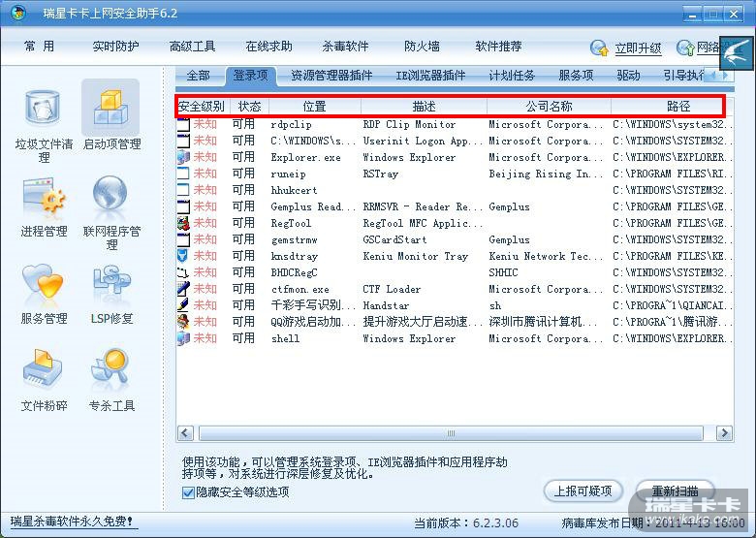
Task: Sort by the 安全级别 column header
Action: (203, 106)
